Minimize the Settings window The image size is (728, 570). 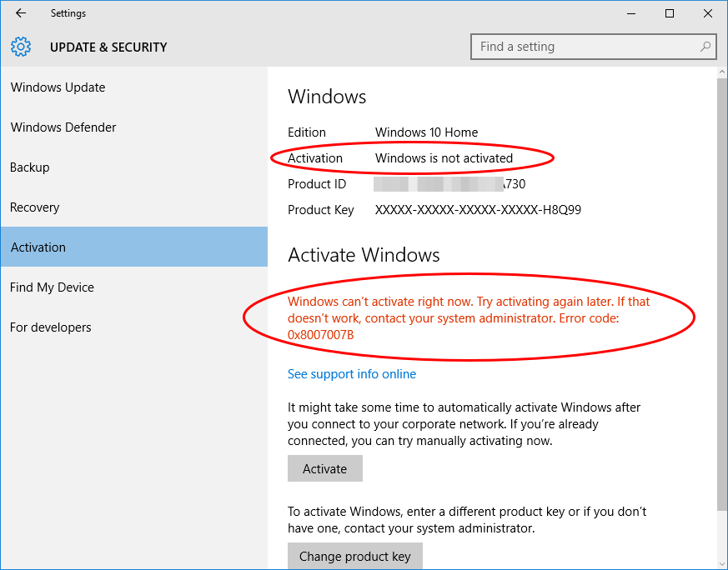pos(631,13)
